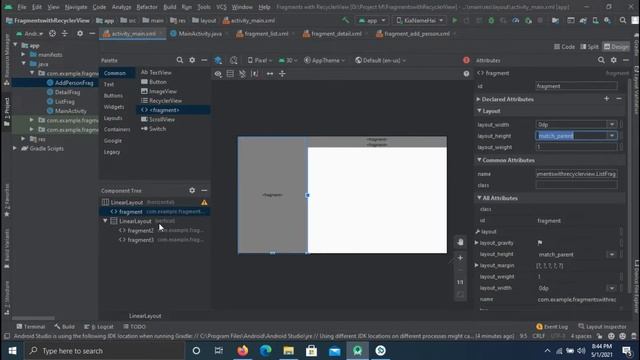640x360 pixels.
Task: Click the clear constraints icon in design toolbar
Action: (x=242, y=74)
